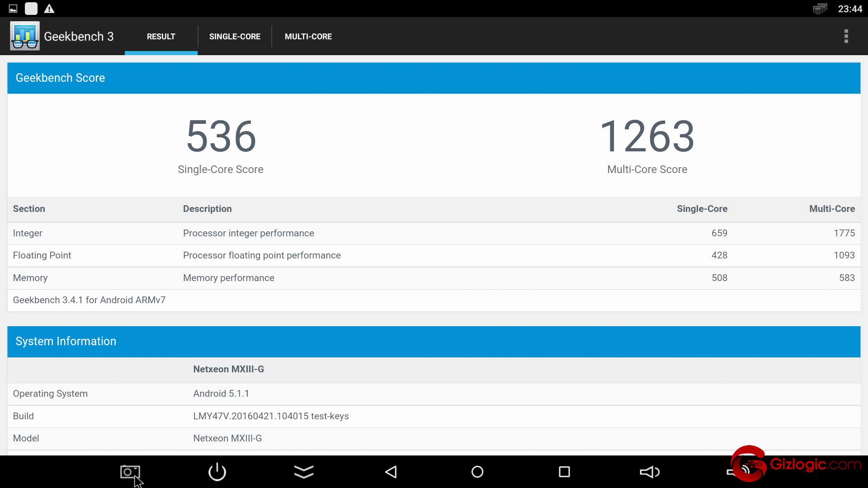Switch to the SINGLE-CORE tab
Image resolution: width=868 pixels, height=488 pixels.
[235, 37]
